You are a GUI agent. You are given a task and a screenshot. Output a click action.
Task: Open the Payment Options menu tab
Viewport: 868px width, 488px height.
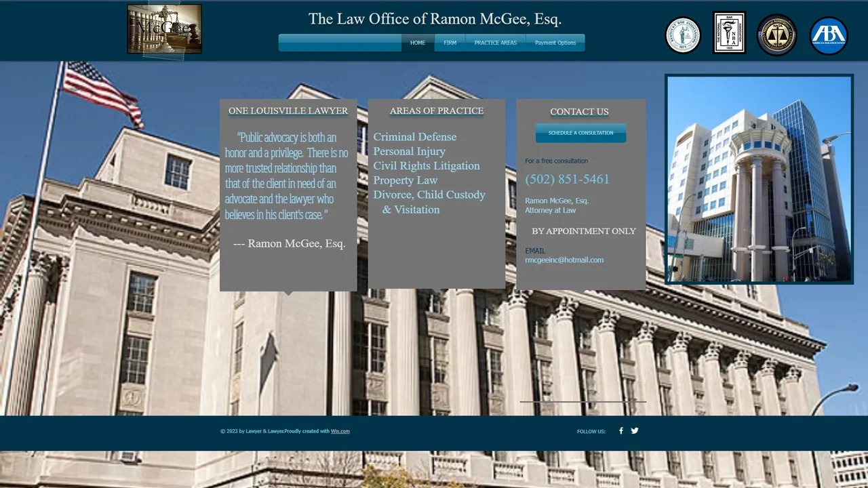(x=555, y=43)
